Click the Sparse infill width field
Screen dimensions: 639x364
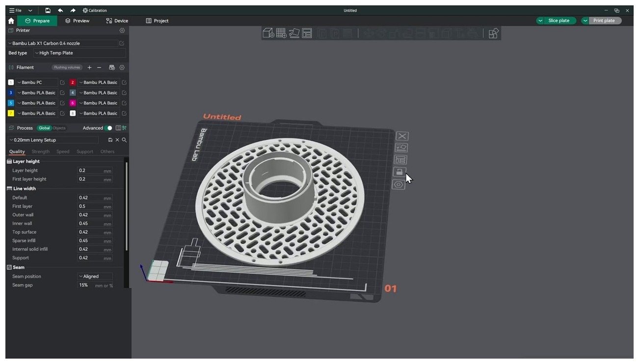95,241
